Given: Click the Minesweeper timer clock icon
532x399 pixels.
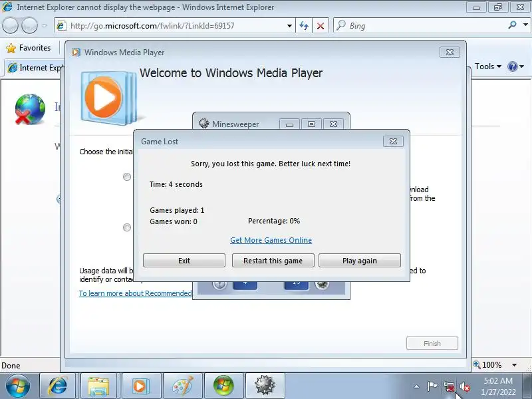Looking at the screenshot, I should click(219, 285).
